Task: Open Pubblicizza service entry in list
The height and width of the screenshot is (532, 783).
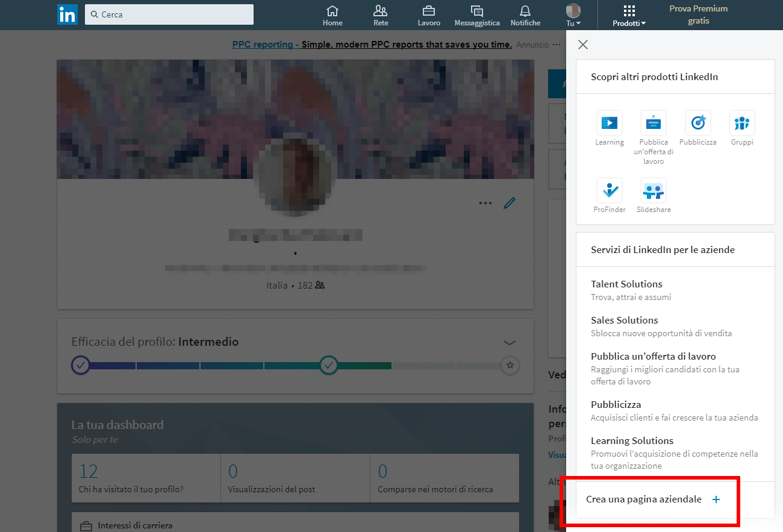Action: pyautogui.click(x=675, y=410)
